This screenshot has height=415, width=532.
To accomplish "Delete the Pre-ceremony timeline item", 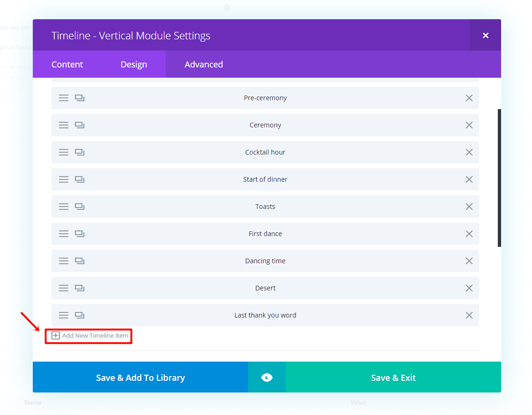I will coord(469,98).
